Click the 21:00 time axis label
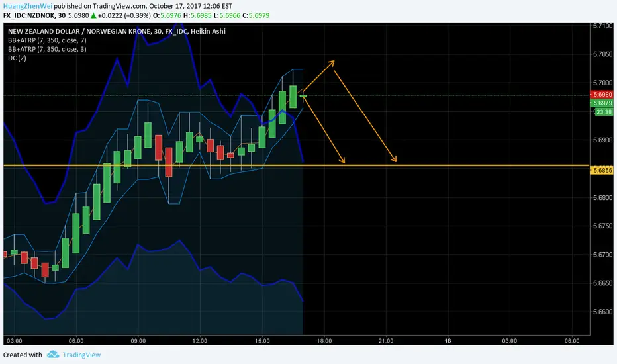Viewport: 617px width, 364px height. [386, 341]
